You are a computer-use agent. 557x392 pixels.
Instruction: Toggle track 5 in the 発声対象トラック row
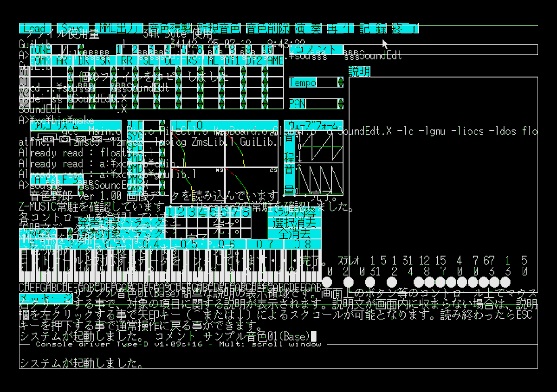214,223
